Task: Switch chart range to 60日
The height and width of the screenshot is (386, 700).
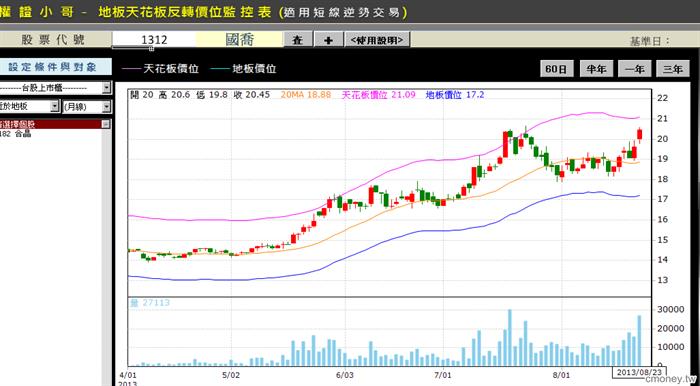Action: 556,69
